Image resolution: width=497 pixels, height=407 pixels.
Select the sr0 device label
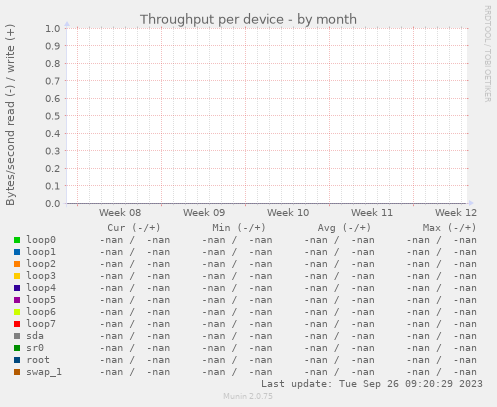pos(35,348)
